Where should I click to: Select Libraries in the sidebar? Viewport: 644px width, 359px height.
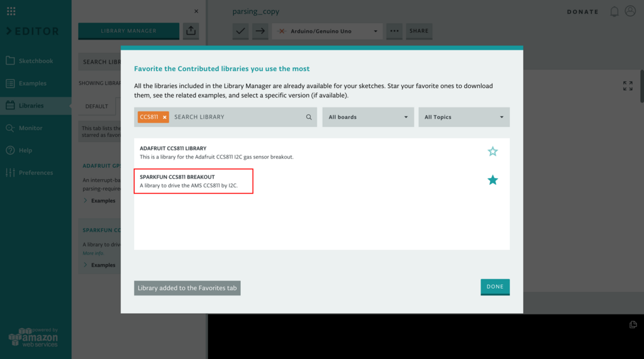[x=36, y=106]
